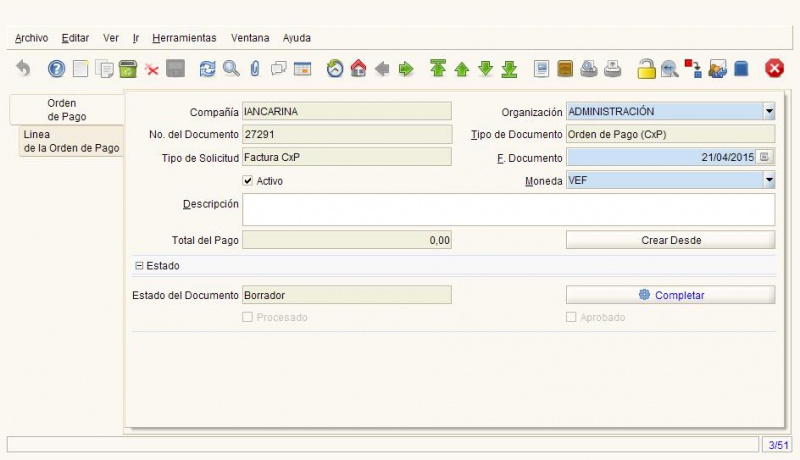Screen dimensions: 800x460
Task: Click the Crear Desde button
Action: coord(670,240)
